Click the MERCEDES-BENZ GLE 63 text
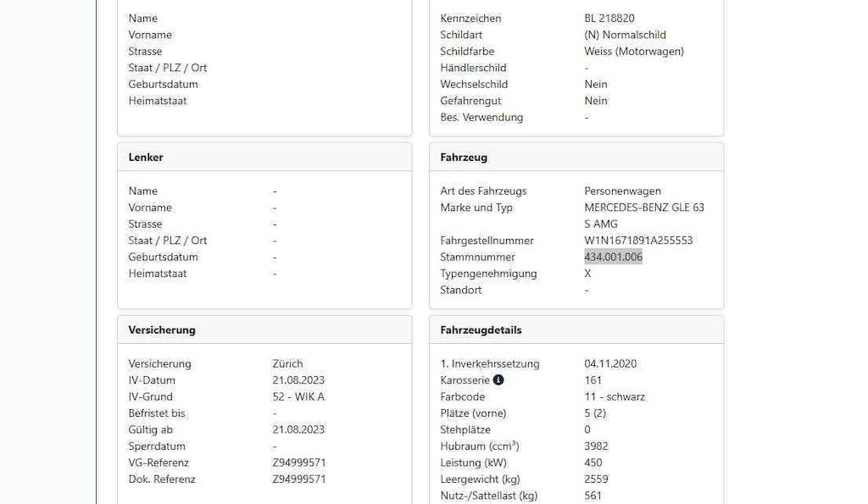 point(644,208)
